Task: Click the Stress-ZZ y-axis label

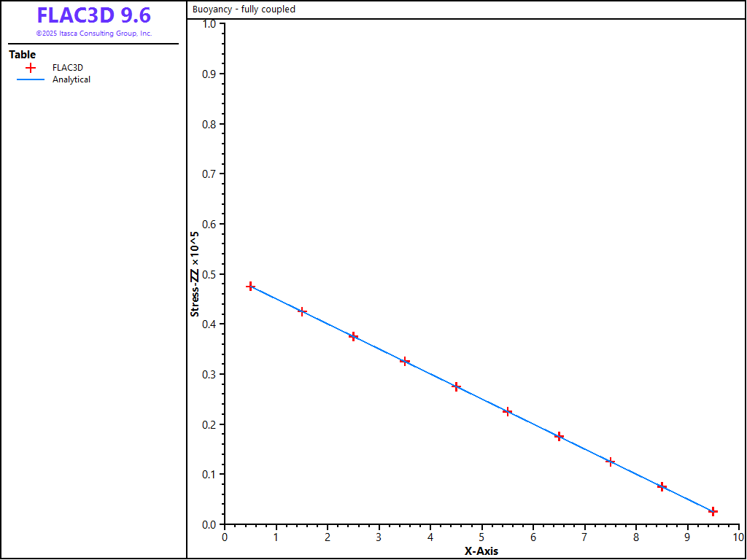Action: click(195, 275)
